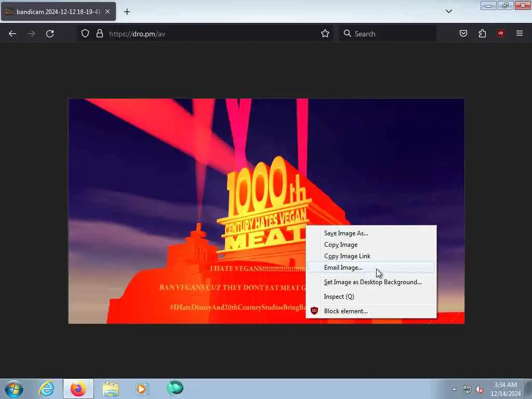Select Inspect (Q) menu entry
Screen dimensions: 532x399
pyautogui.click(x=371, y=297)
